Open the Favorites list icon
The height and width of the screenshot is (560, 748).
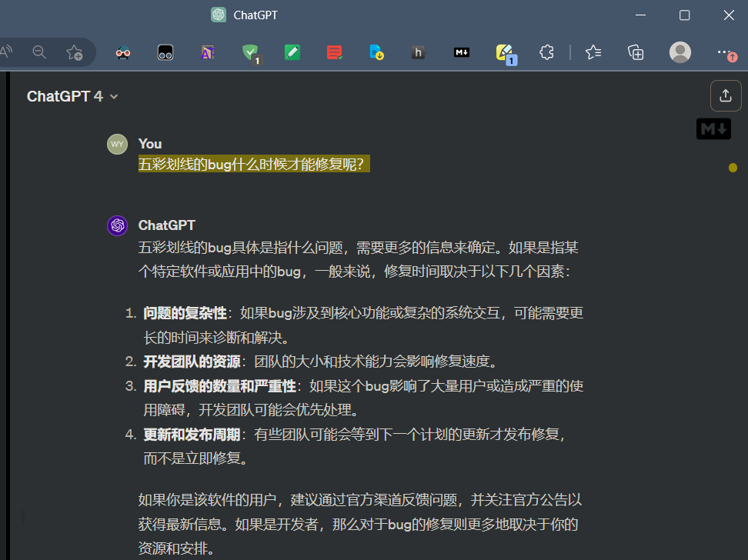point(593,52)
